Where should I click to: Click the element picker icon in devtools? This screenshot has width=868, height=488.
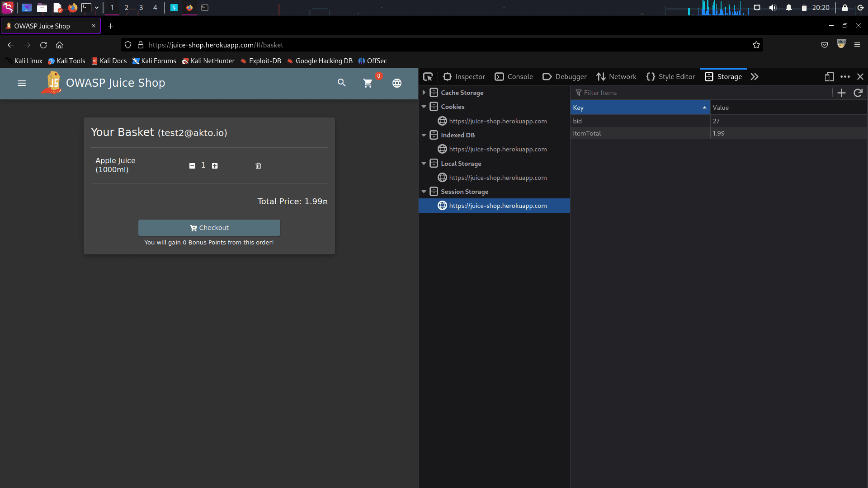pos(428,77)
